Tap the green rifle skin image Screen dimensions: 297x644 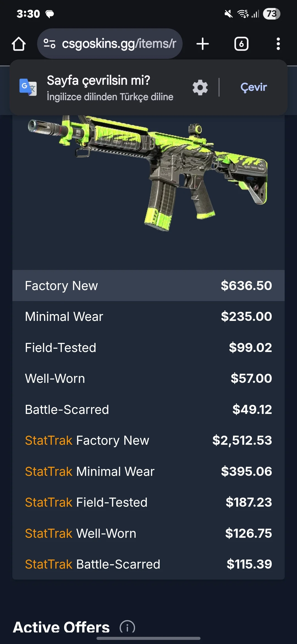(x=148, y=173)
